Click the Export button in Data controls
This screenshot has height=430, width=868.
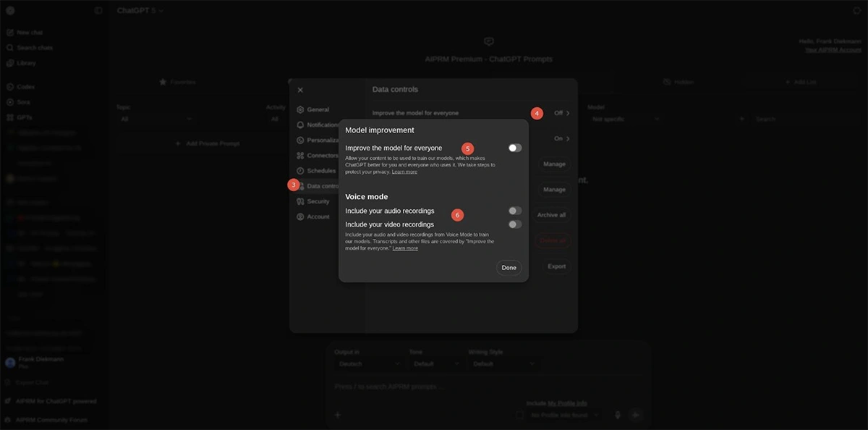tap(556, 266)
